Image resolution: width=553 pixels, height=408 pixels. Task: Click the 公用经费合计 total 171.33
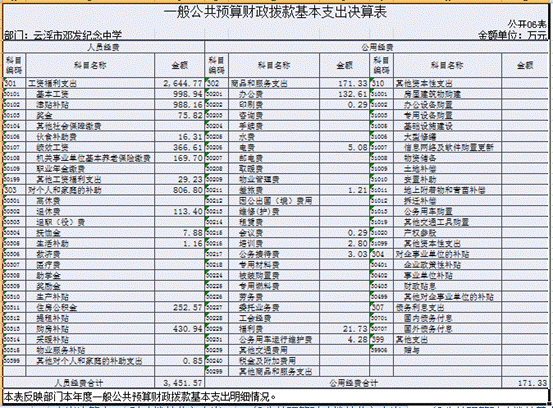(525, 383)
